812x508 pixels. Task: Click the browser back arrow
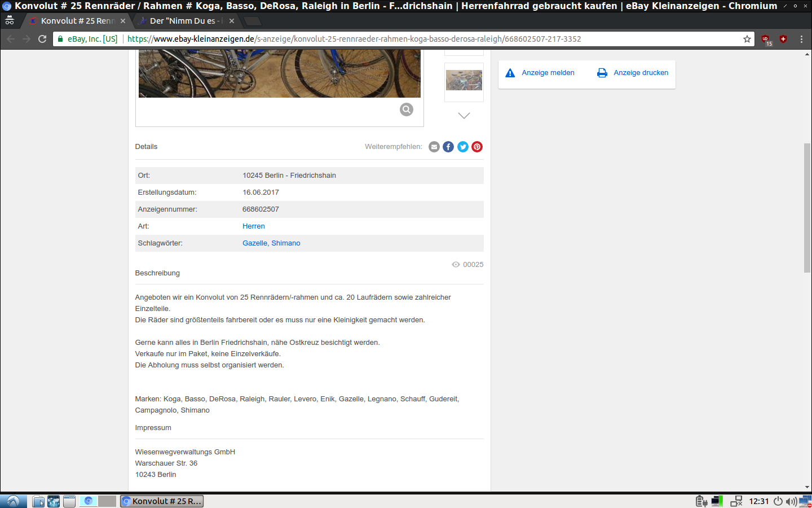pos(11,39)
